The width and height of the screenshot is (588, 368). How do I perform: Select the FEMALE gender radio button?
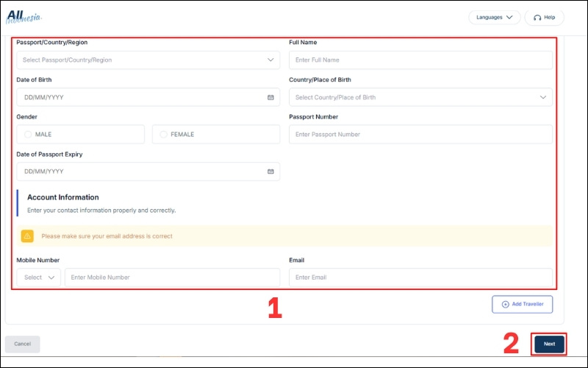163,135
